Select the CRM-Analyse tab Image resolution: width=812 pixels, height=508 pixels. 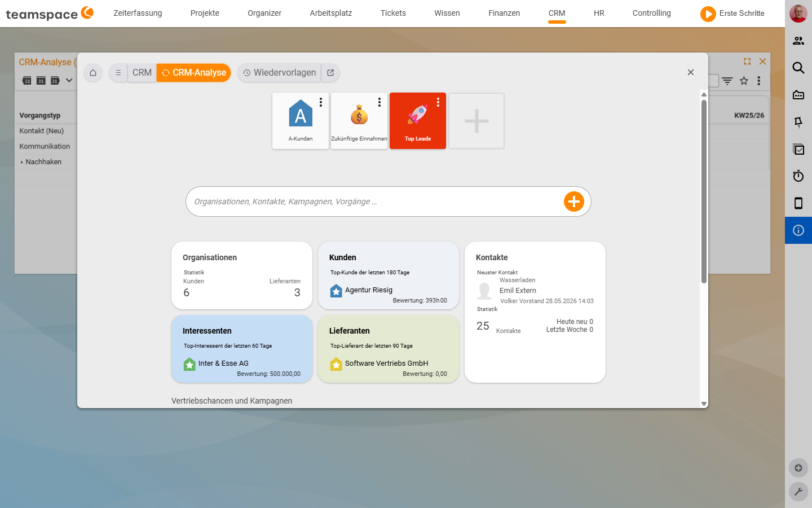click(x=194, y=73)
